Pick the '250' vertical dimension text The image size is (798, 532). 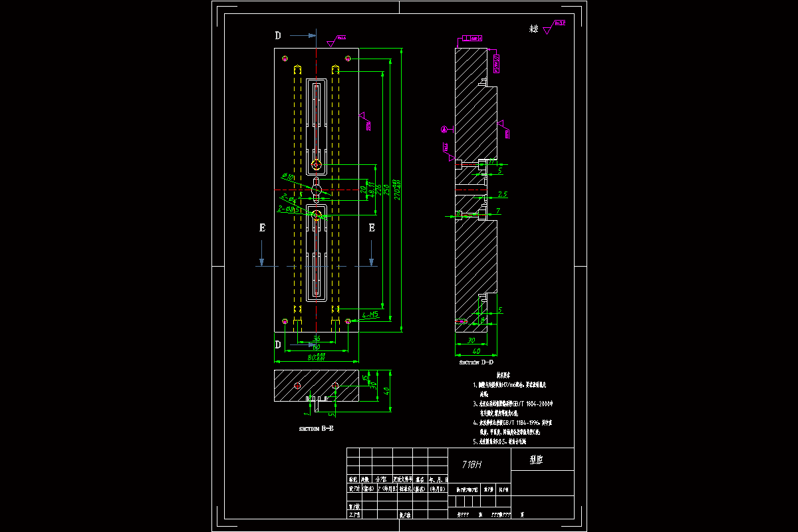pos(386,190)
